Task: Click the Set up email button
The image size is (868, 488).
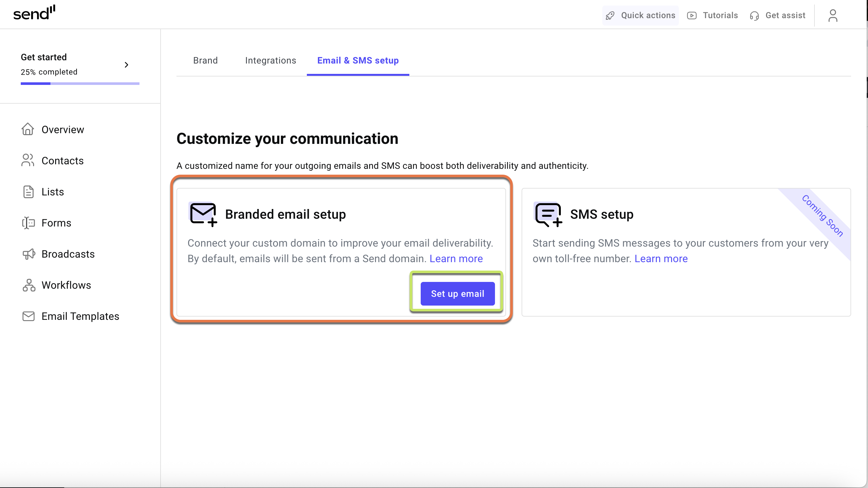Action: coord(457,294)
